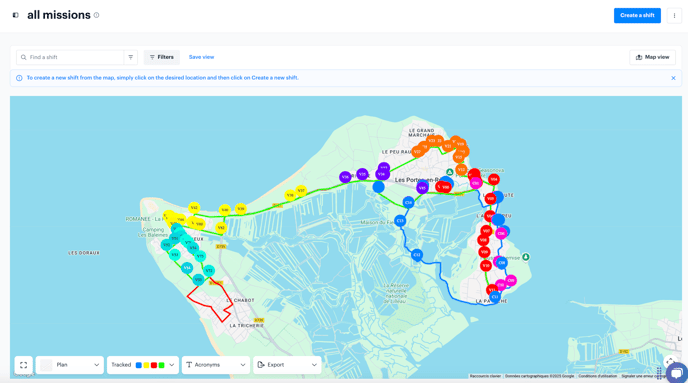This screenshot has width=688, height=383.
Task: Focus the Find a shift search field
Action: coord(70,57)
